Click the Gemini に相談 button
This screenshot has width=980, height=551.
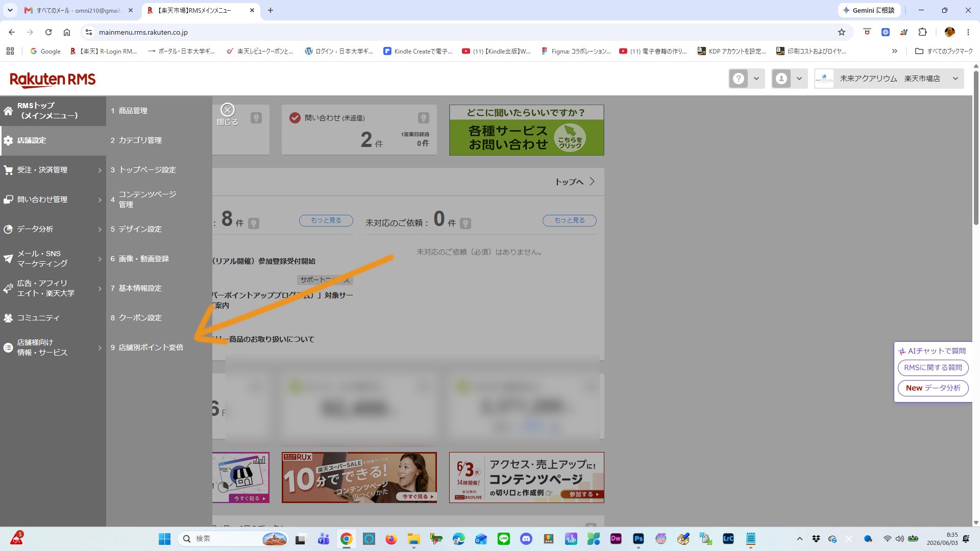pos(869,10)
